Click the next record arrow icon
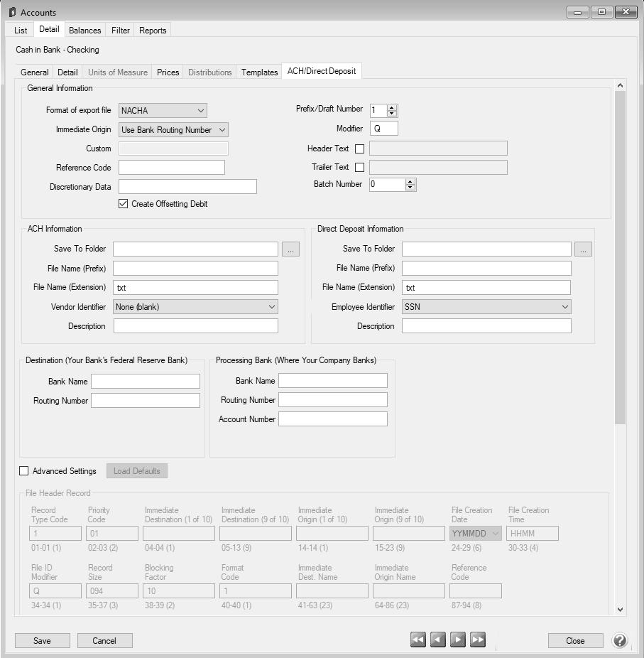 click(458, 640)
